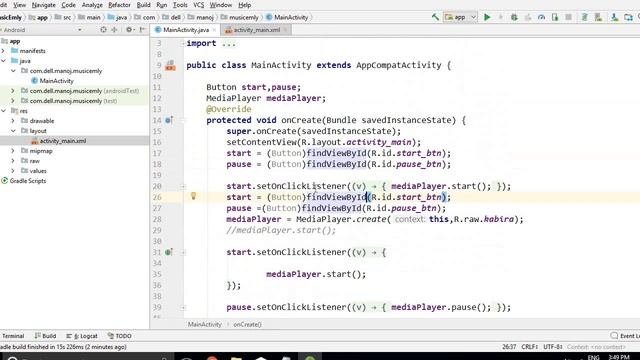
Task: Expand the drawable folder
Action: click(13, 121)
